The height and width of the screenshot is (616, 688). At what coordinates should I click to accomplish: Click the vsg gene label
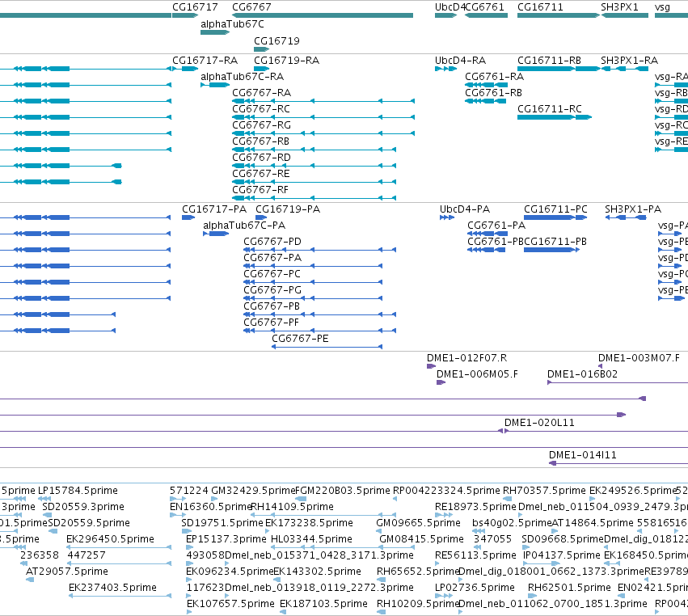(662, 7)
